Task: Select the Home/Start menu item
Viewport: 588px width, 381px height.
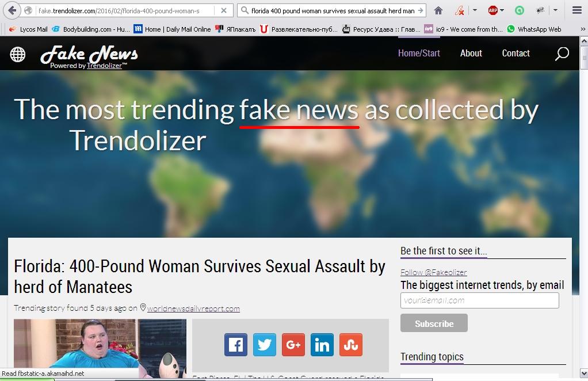Action: click(419, 54)
